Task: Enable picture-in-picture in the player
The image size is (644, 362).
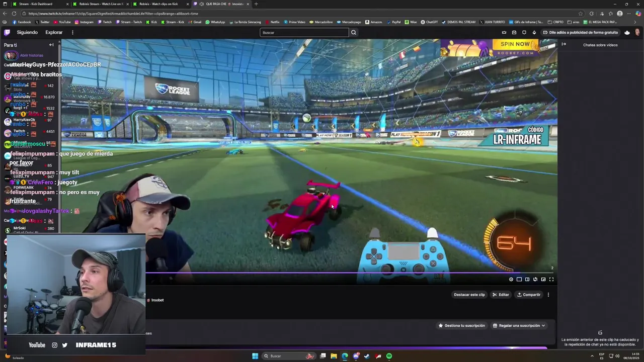Action: tap(543, 280)
